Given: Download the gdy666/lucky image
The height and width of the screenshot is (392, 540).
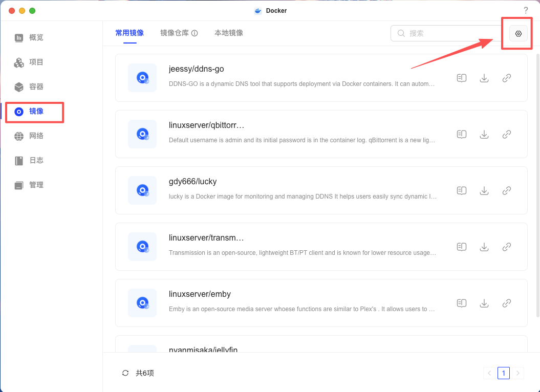Looking at the screenshot, I should (x=484, y=191).
